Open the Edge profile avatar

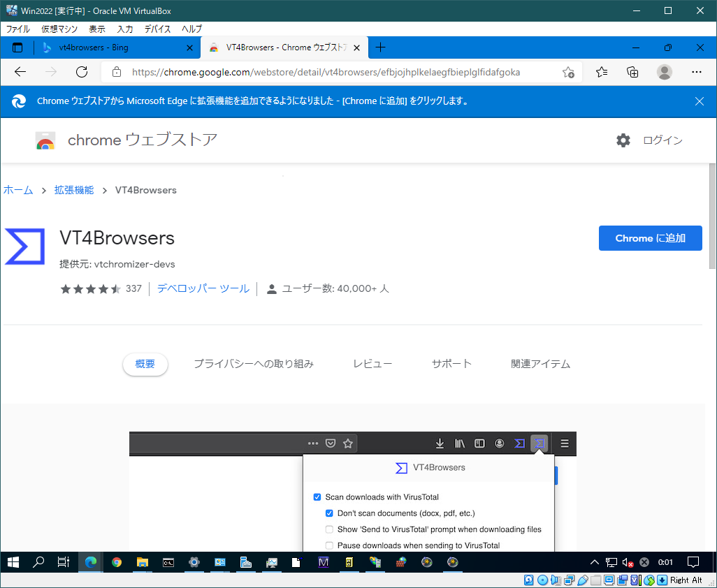[x=665, y=72]
